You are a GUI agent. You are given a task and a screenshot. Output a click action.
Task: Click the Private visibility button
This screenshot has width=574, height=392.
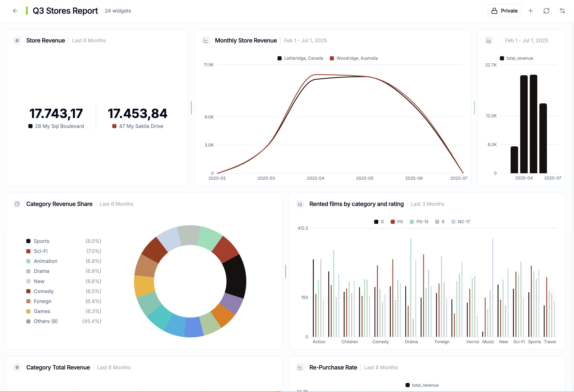tap(504, 11)
